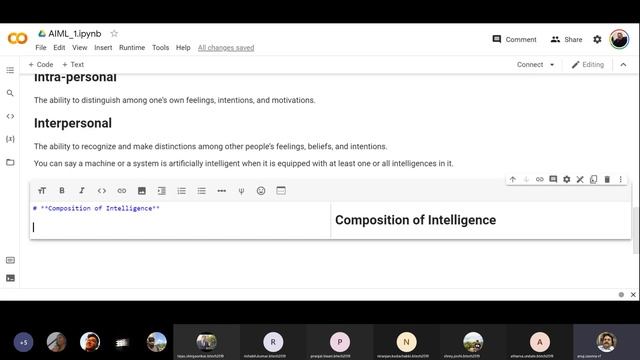The height and width of the screenshot is (360, 640).
Task: Collapse the header with chevron up
Action: [623, 65]
